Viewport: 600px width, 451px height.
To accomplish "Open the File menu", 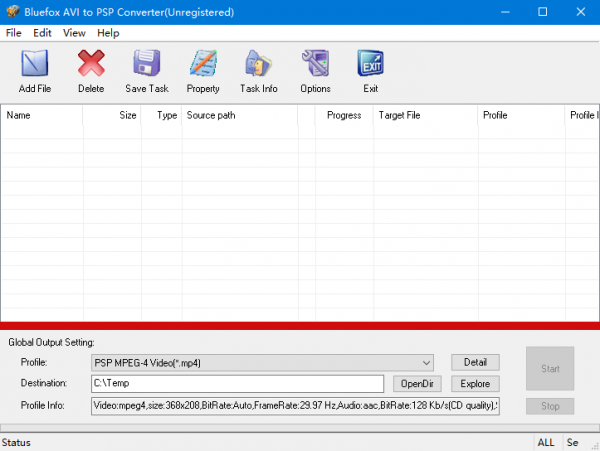I will (14, 33).
